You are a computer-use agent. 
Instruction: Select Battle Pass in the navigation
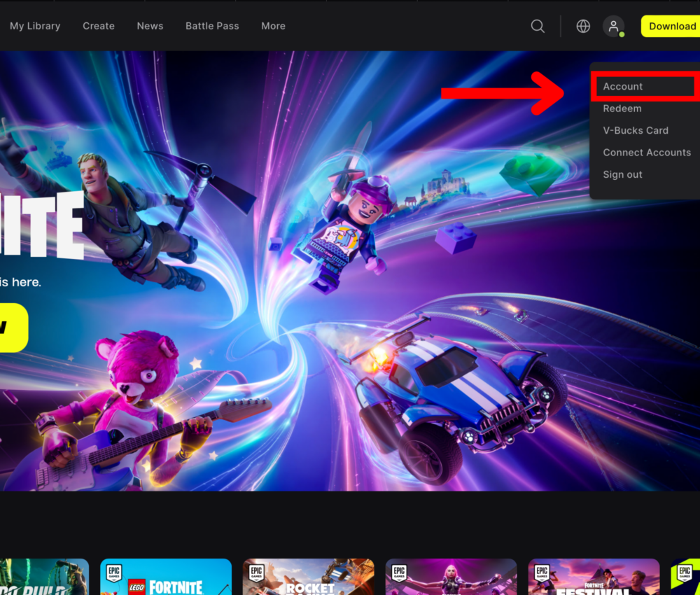[212, 26]
